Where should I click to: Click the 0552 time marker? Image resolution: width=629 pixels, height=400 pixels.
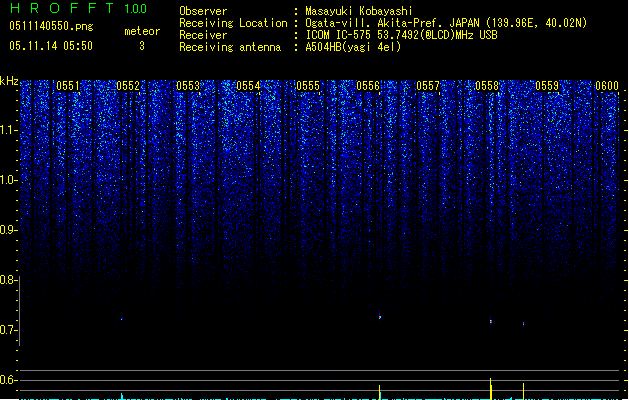click(128, 86)
